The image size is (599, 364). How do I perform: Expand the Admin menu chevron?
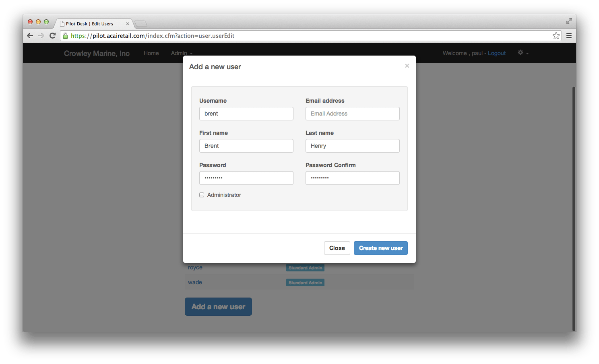point(191,54)
